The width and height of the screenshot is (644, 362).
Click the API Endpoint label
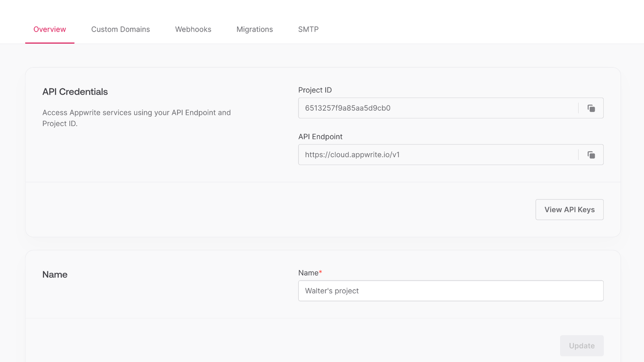coord(320,137)
